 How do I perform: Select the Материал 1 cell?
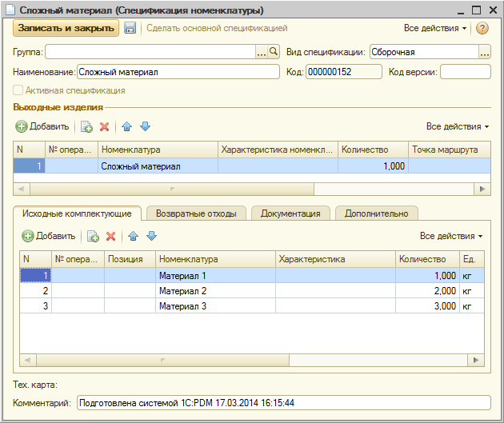[x=215, y=276]
